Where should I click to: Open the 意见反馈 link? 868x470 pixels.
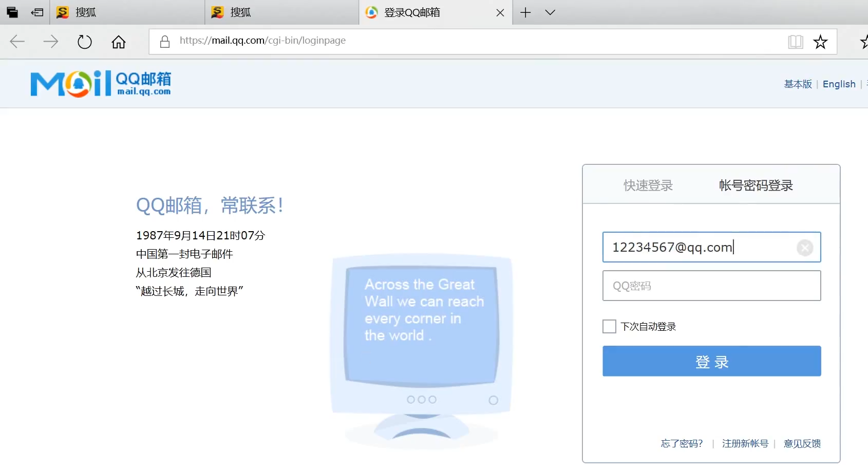(802, 443)
